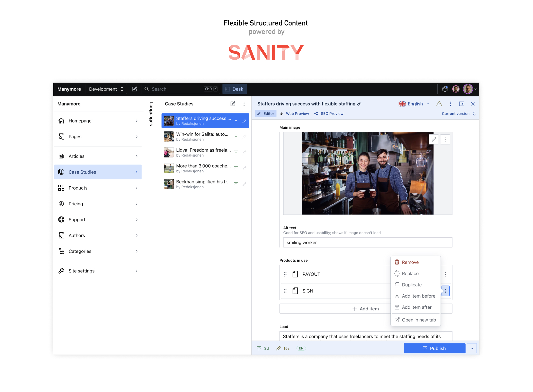Viewport: 533px width, 392px height.
Task: Select Remove from the context menu
Action: [x=410, y=262]
